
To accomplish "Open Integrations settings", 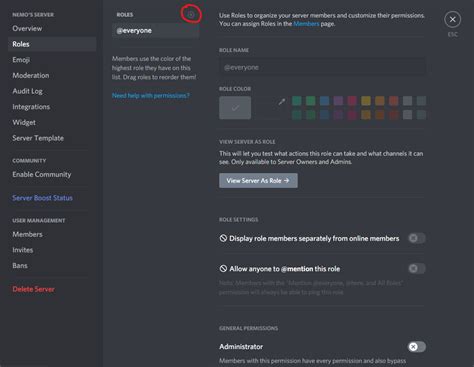I will coord(31,107).
